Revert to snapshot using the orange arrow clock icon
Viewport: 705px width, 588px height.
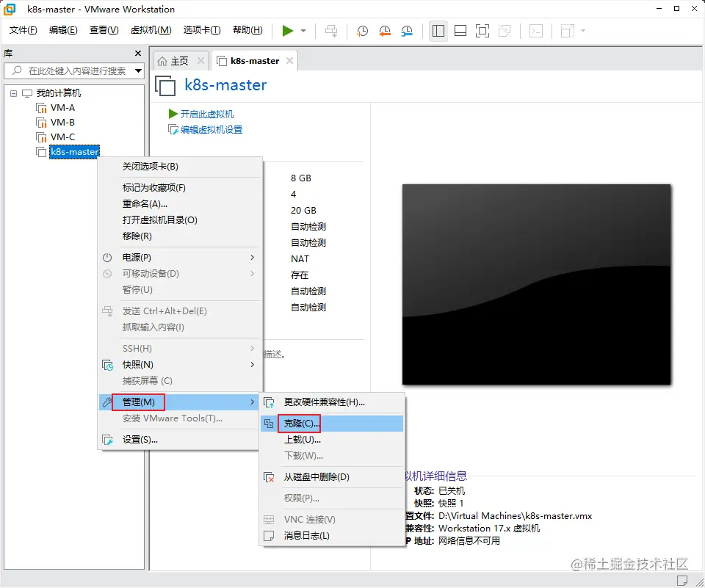[385, 31]
